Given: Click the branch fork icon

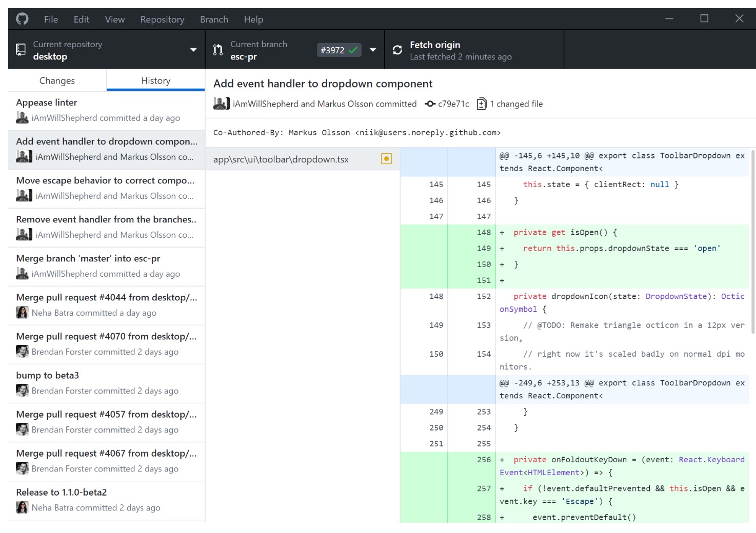Looking at the screenshot, I should [x=218, y=50].
